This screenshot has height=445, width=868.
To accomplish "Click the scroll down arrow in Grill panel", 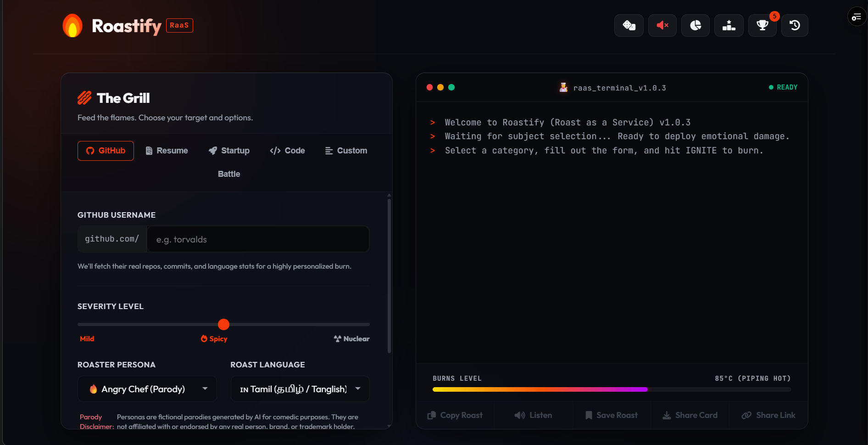I will coord(389,426).
